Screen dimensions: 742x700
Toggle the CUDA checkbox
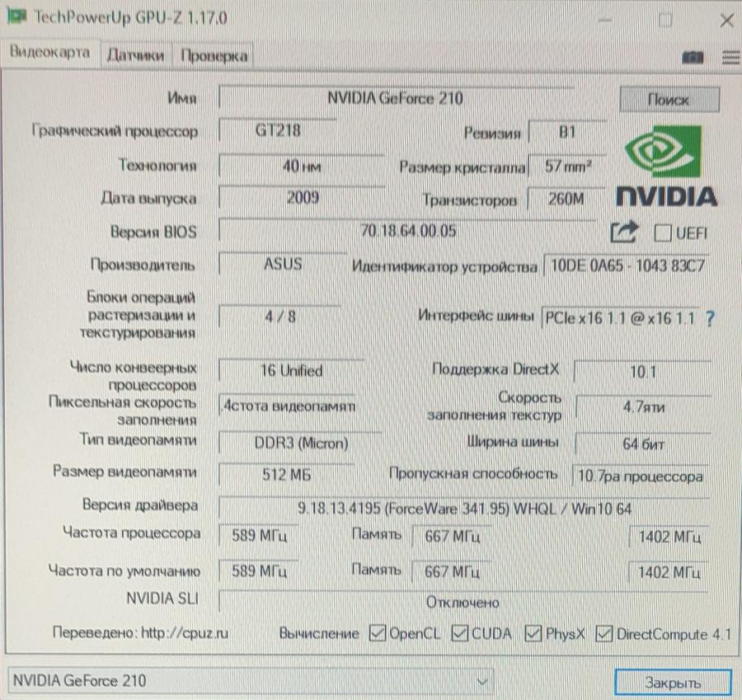[x=459, y=633]
